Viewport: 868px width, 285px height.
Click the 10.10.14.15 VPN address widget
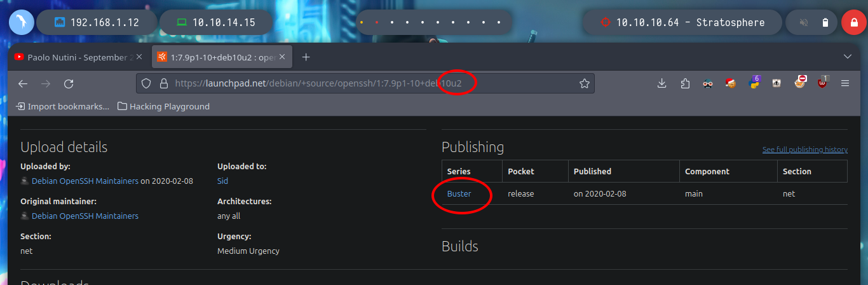tap(215, 22)
